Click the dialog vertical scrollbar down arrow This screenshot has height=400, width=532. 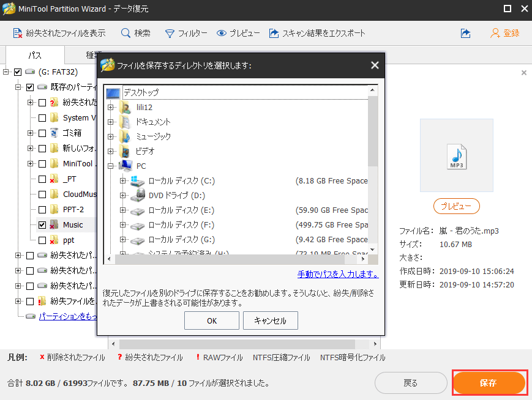click(x=373, y=250)
